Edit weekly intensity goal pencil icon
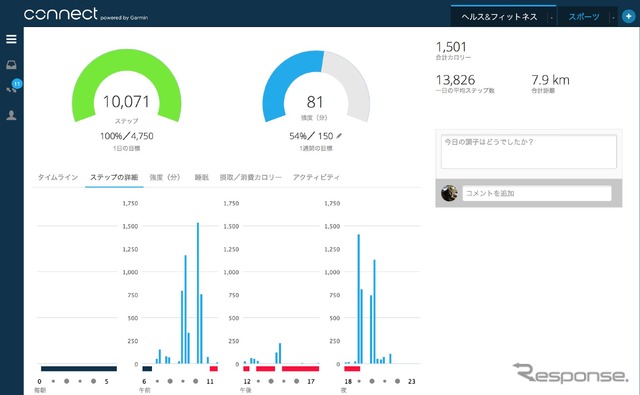 339,136
